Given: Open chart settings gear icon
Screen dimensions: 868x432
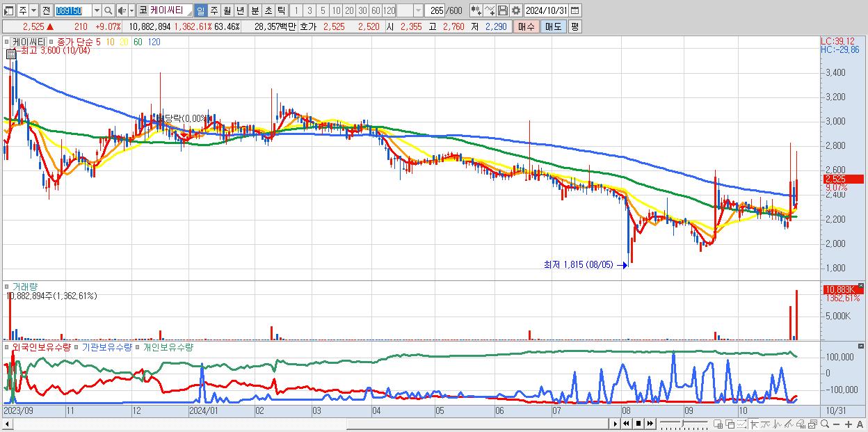Looking at the screenshot, I should pyautogui.click(x=515, y=10).
